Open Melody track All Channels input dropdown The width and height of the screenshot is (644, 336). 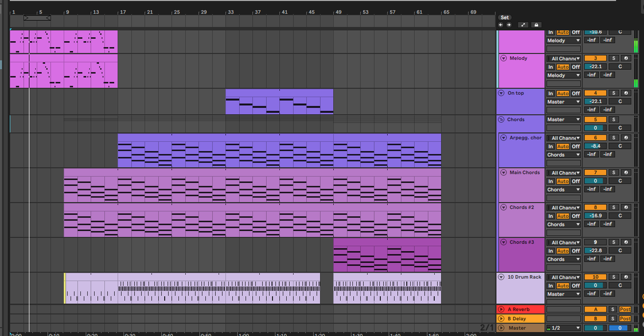563,58
